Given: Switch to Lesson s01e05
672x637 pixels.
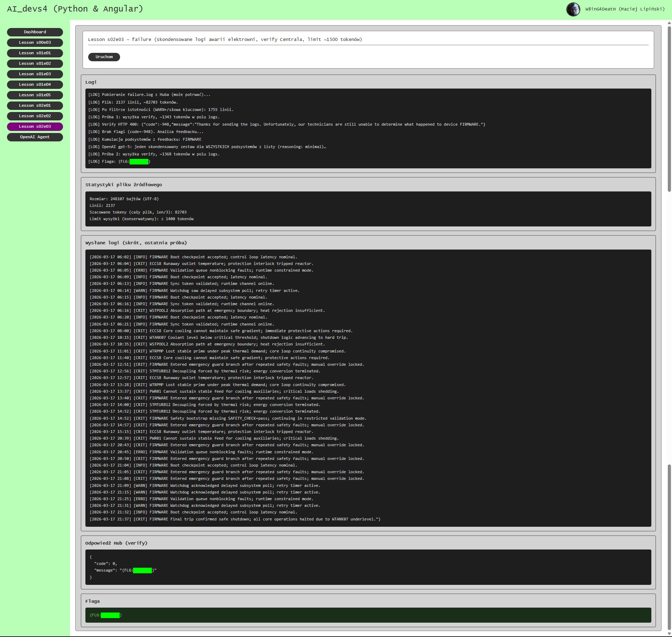Looking at the screenshot, I should coord(35,95).
